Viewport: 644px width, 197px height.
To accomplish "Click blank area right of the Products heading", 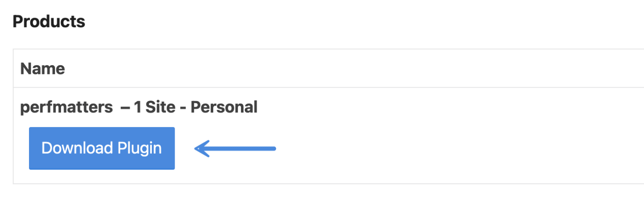I will click(303, 21).
